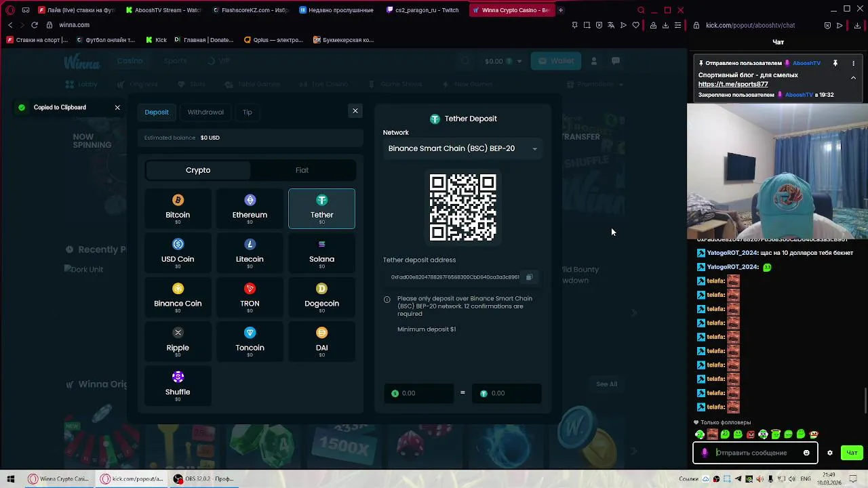Open pinned message options menu
Image resolution: width=868 pixels, height=488 pixels.
pos(854,63)
